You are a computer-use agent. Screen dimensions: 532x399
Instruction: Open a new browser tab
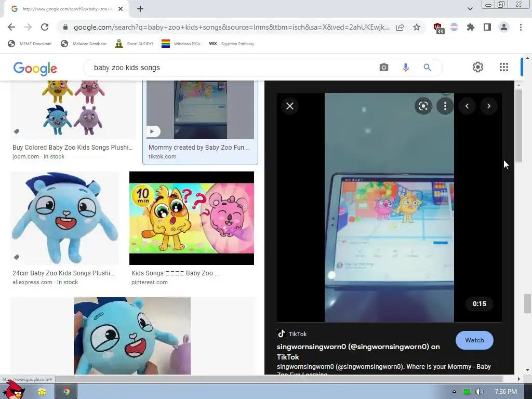coord(140,9)
